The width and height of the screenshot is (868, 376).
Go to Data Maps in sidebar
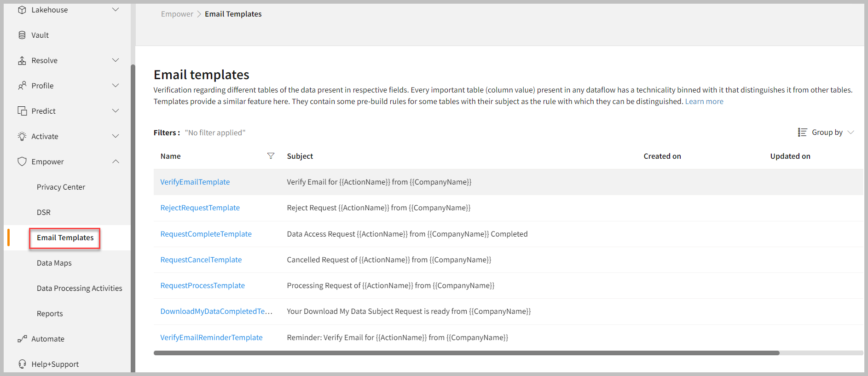click(x=54, y=263)
